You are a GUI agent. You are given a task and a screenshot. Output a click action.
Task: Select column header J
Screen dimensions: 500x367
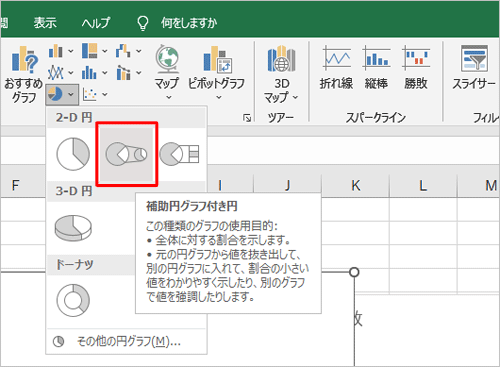click(x=288, y=185)
